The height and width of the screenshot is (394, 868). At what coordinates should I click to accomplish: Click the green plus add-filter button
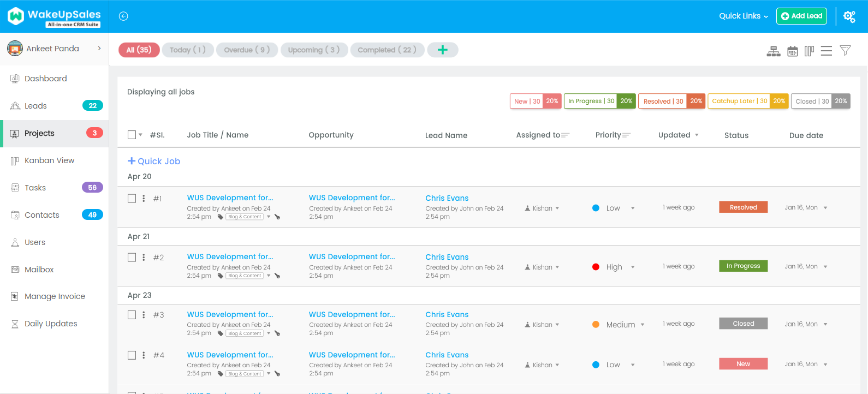click(x=443, y=50)
